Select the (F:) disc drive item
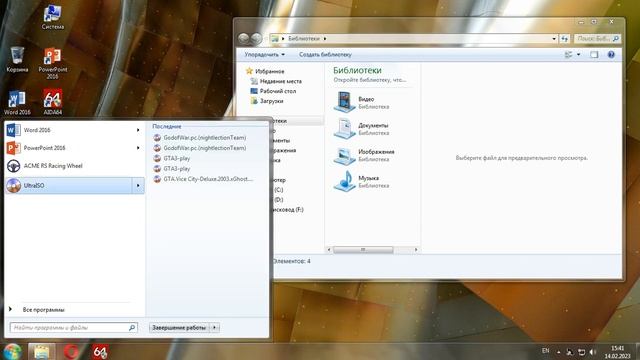Screen dimensions: 640x360 pyautogui.click(x=288, y=209)
